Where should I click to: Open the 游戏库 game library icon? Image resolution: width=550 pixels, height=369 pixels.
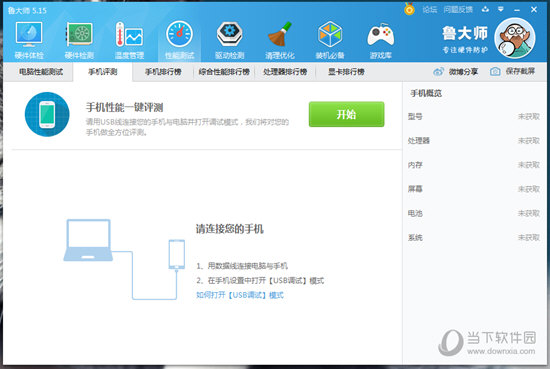[x=381, y=40]
